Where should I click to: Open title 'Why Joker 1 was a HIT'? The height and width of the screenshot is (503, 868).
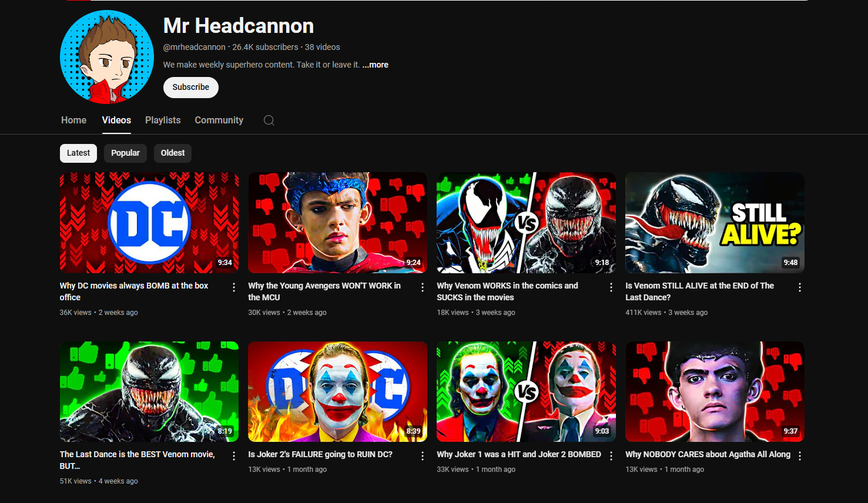click(519, 454)
